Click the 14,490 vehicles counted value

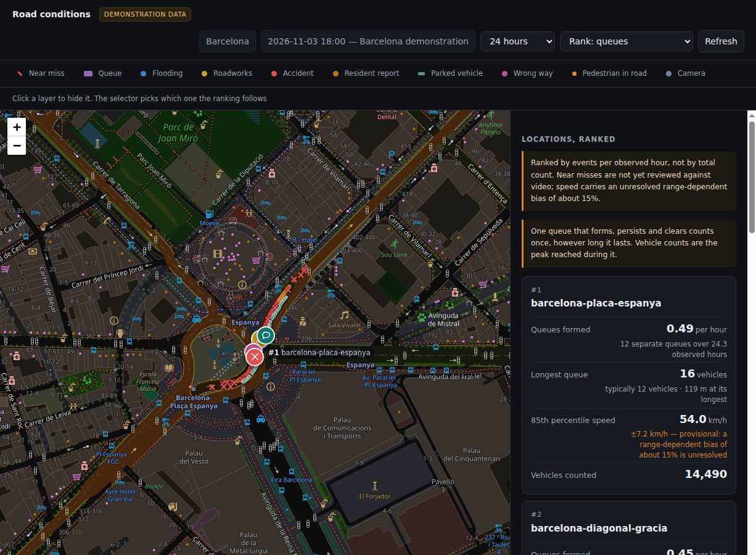point(706,474)
